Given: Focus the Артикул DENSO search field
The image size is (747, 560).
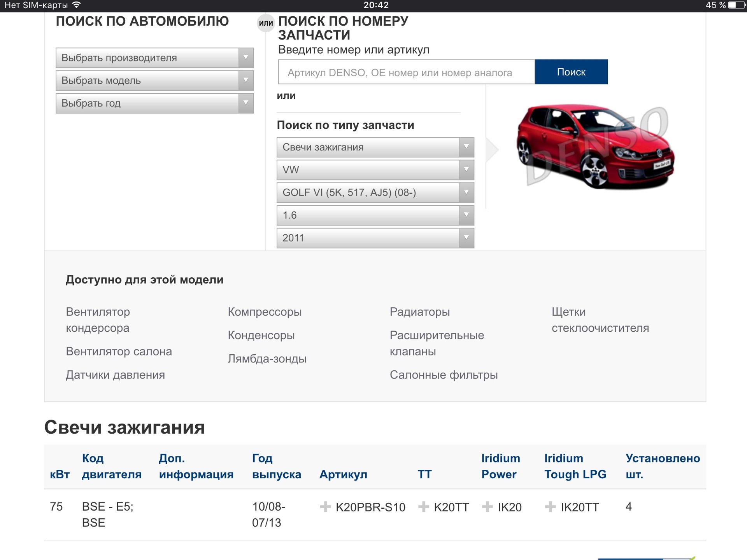Looking at the screenshot, I should point(407,72).
